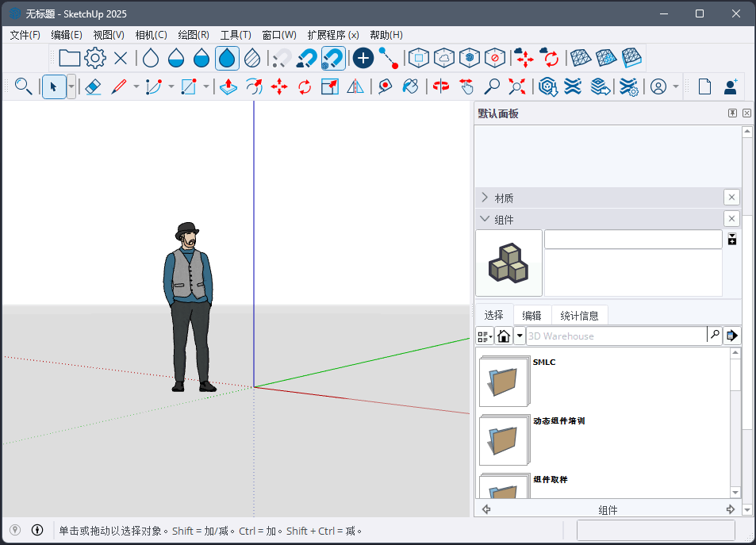Select the arrow Select tool
This screenshot has height=545, width=756.
pos(54,86)
